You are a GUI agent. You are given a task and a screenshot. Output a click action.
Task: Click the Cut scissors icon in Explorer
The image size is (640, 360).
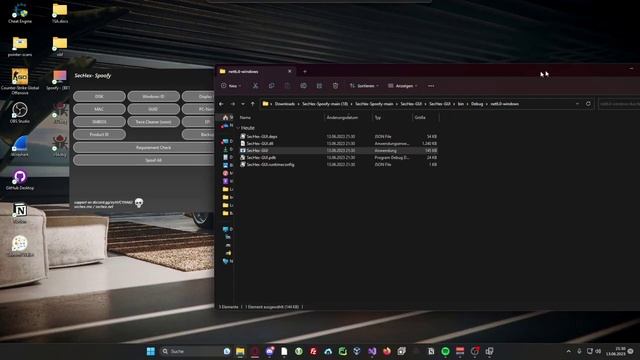255,86
